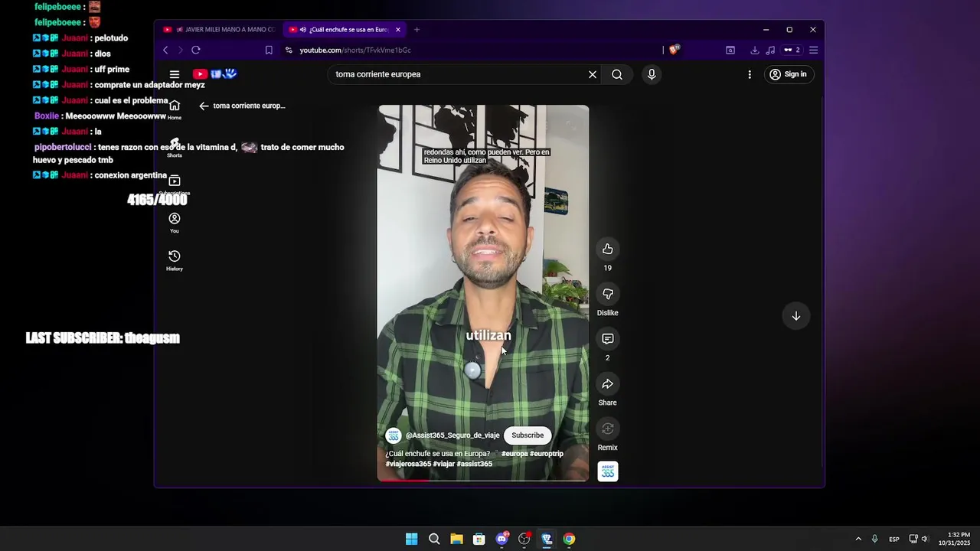Screen dimensions: 980x551
Task: Open the #europtrip hashtag
Action: (547, 454)
